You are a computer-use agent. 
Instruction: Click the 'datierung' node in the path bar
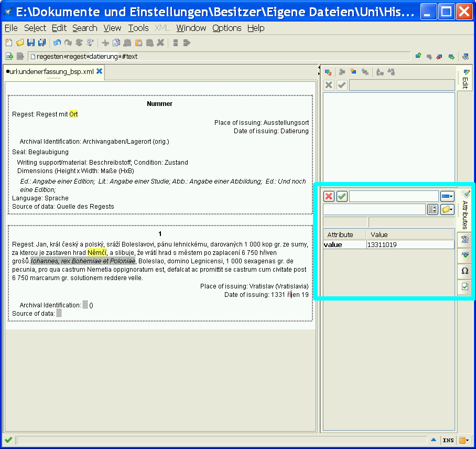[103, 57]
